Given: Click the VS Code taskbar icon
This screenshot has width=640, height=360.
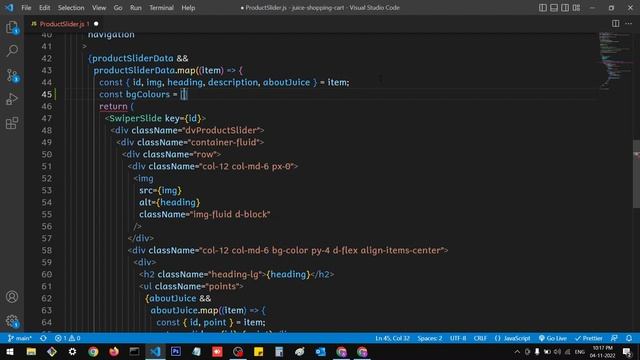Looking at the screenshot, I should click(155, 351).
